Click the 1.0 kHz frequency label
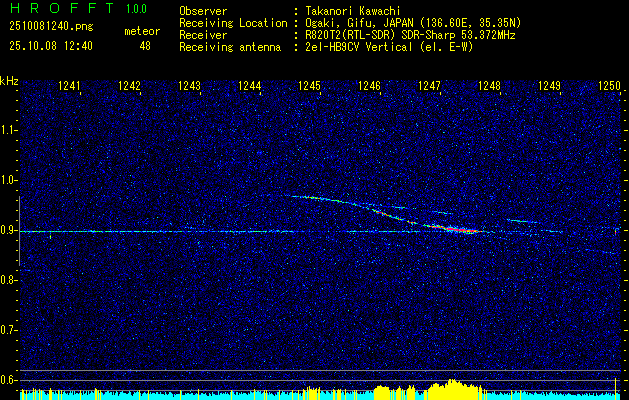Image resolution: width=629 pixels, height=400 pixels. pyautogui.click(x=8, y=180)
